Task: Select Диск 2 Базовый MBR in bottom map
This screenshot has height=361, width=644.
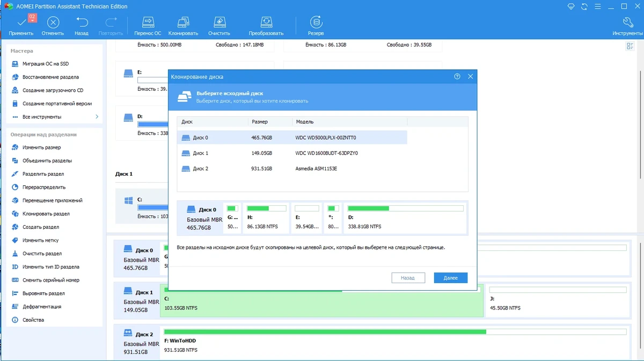Action: point(138,343)
